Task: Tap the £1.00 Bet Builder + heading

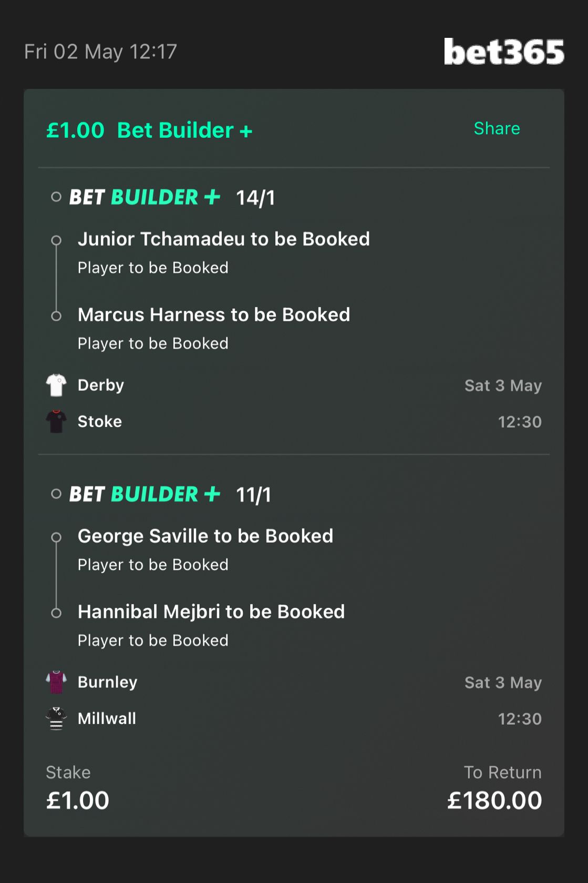Action: (x=149, y=130)
